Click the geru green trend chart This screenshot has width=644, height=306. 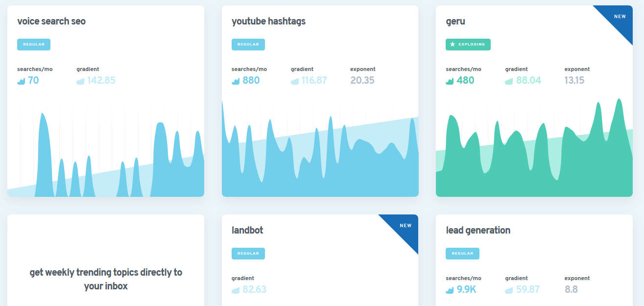pos(534,147)
